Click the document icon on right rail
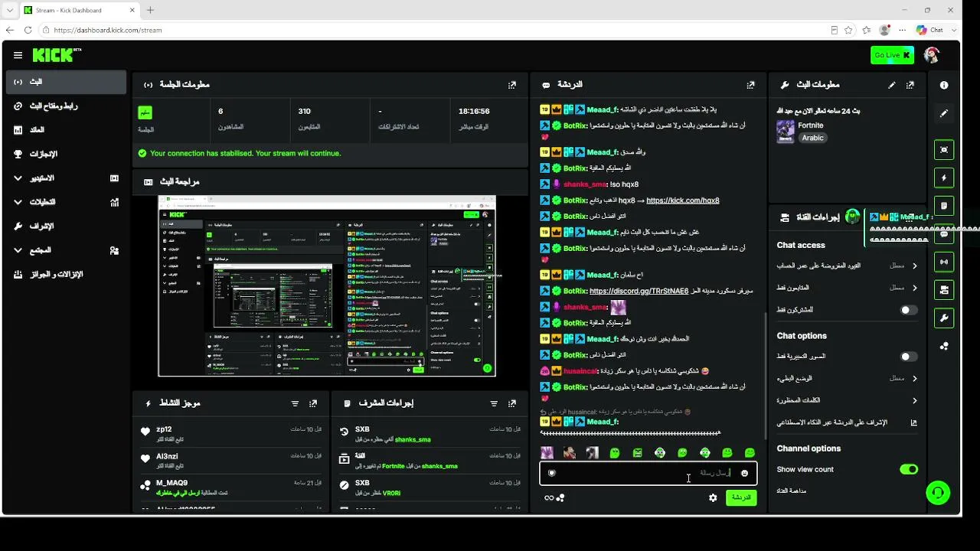 tap(944, 206)
